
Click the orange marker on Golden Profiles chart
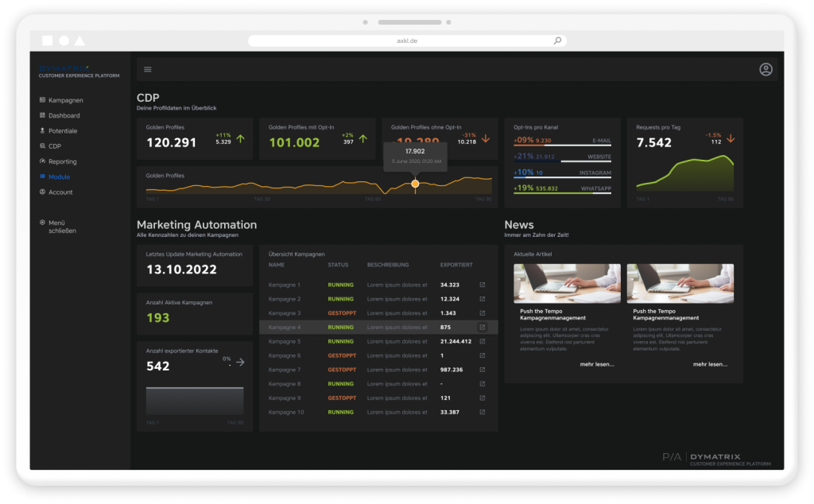(x=415, y=184)
